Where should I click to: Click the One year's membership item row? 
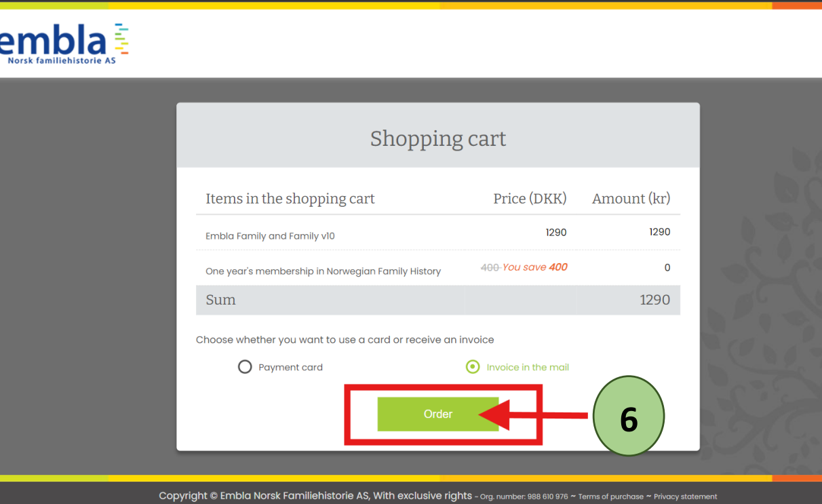click(323, 271)
